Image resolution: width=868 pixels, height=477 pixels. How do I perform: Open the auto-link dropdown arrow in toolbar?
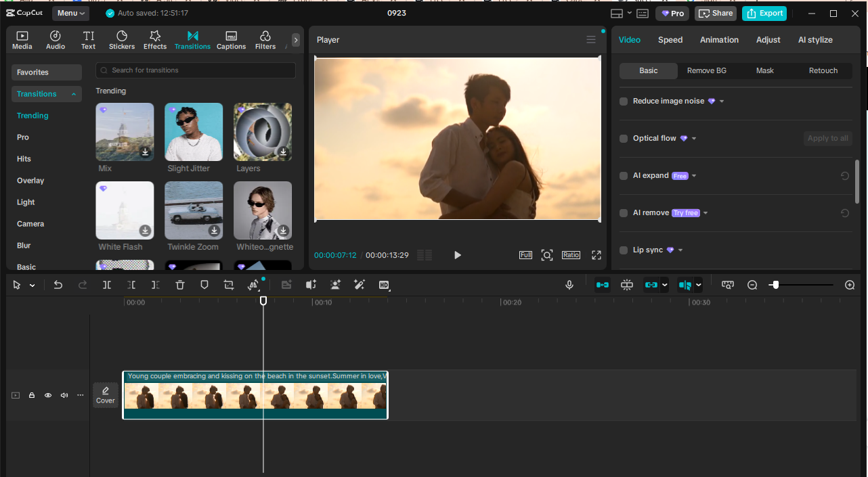(x=664, y=285)
